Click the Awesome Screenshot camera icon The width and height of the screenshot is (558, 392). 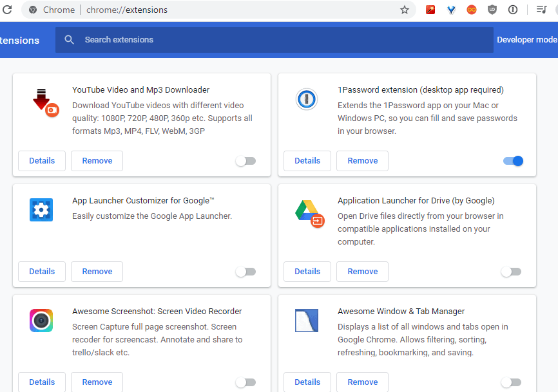point(41,321)
